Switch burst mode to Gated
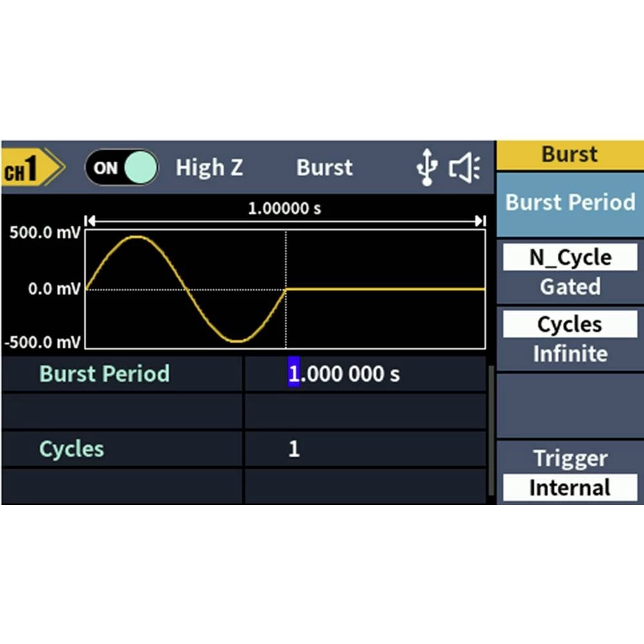Image resolution: width=644 pixels, height=644 pixels. coord(569,287)
